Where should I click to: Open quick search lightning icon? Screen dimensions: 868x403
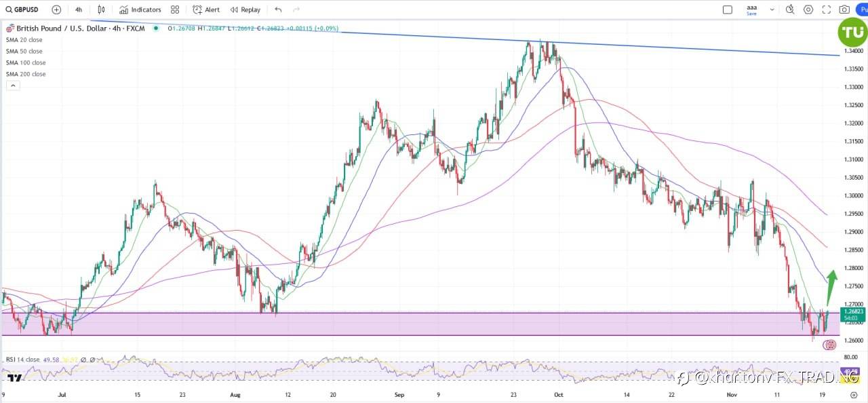(x=790, y=9)
